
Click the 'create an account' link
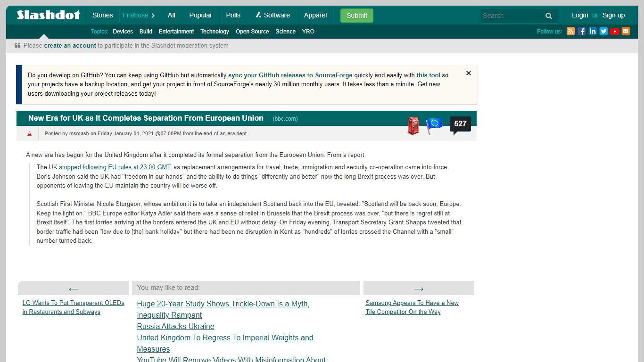pyautogui.click(x=70, y=46)
